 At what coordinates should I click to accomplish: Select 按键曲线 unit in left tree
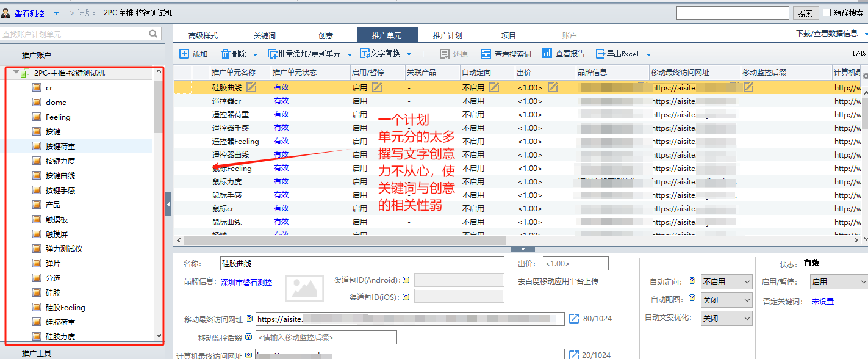tap(60, 175)
